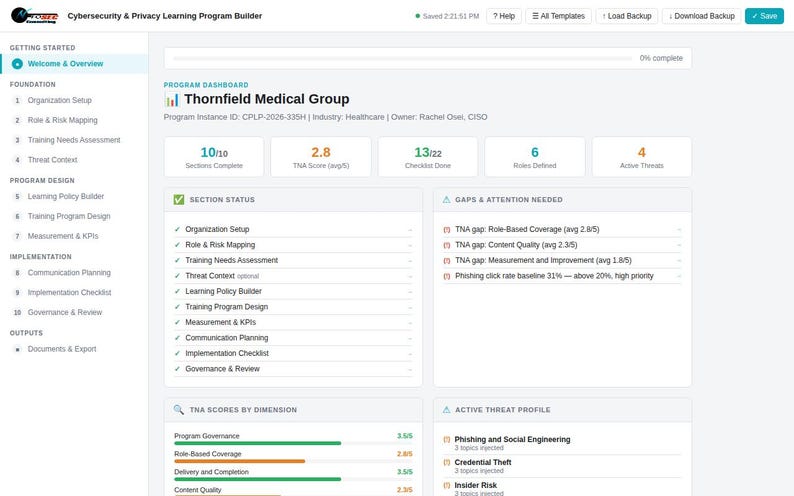Open Governance & Review in sidebar

(x=74, y=312)
